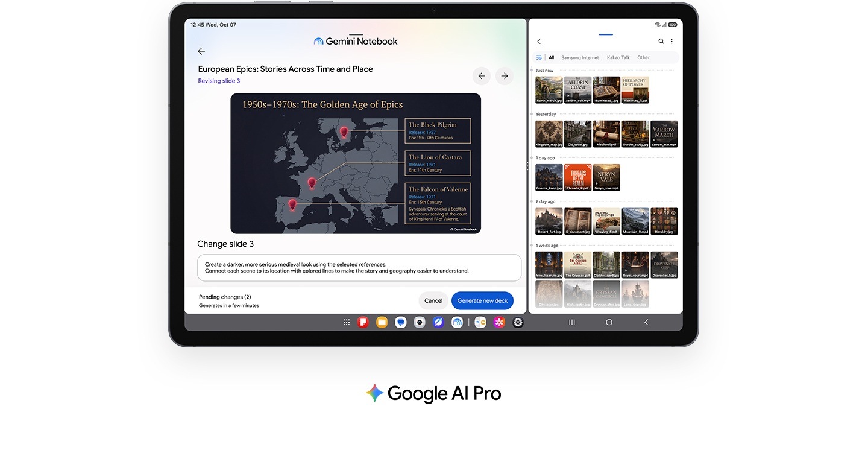The image size is (868, 453).
Task: Open Weaving_F.pdf thumbnail
Action: tap(606, 221)
